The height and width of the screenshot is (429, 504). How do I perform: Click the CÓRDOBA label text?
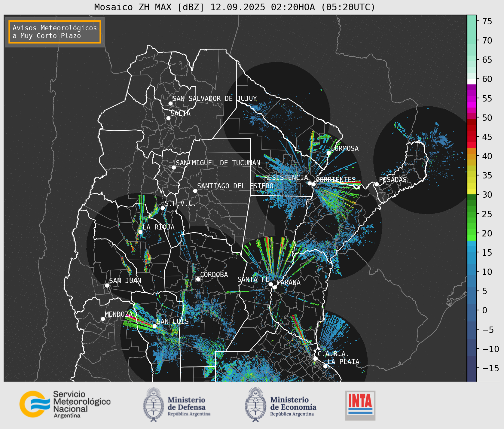point(214,275)
